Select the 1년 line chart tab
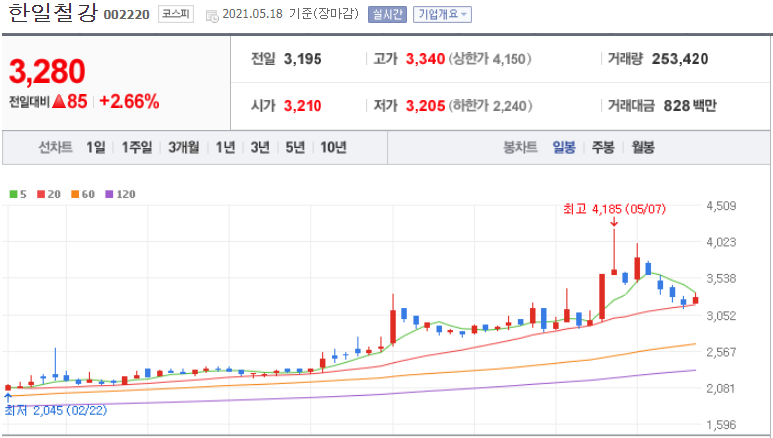 pos(225,147)
